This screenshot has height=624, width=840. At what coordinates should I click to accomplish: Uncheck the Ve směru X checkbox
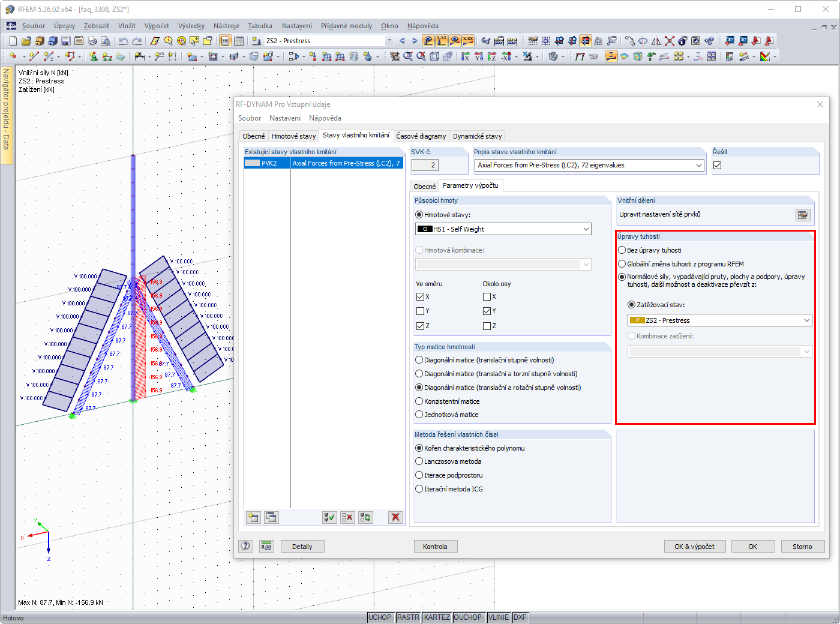coord(420,296)
